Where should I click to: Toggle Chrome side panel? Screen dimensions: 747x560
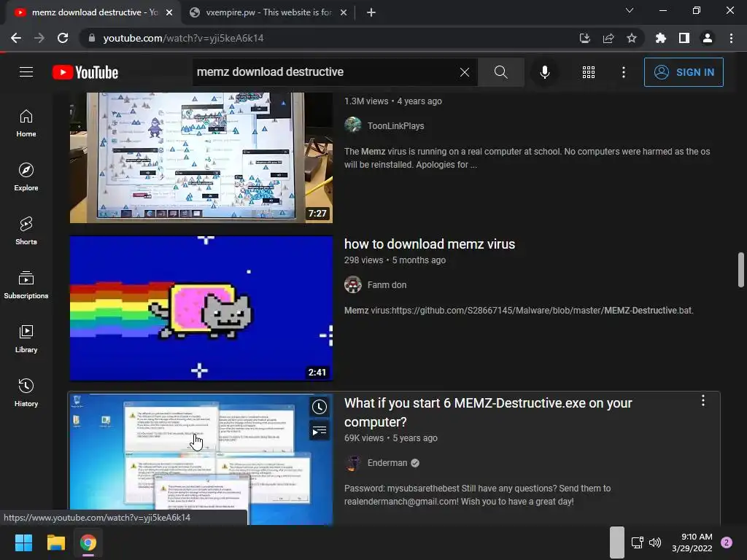coord(684,38)
